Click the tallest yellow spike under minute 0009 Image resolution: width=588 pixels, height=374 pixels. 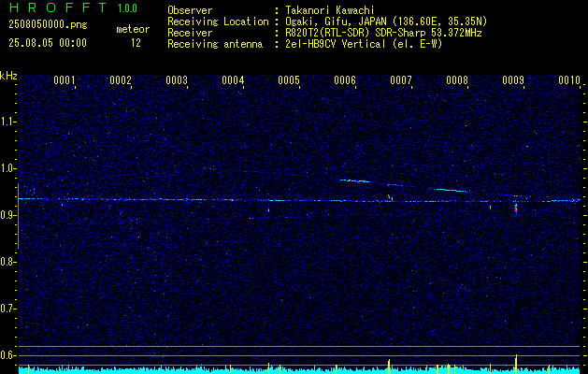coord(516,364)
